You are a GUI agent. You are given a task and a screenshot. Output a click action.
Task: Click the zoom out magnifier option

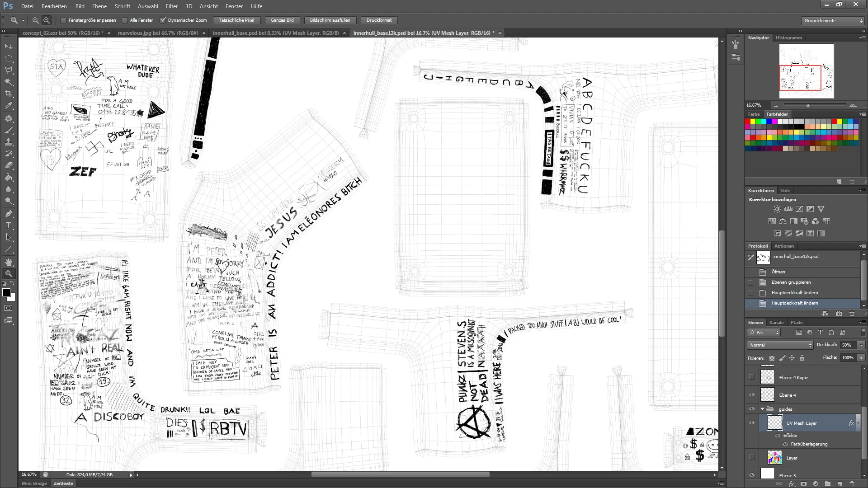[x=47, y=20]
